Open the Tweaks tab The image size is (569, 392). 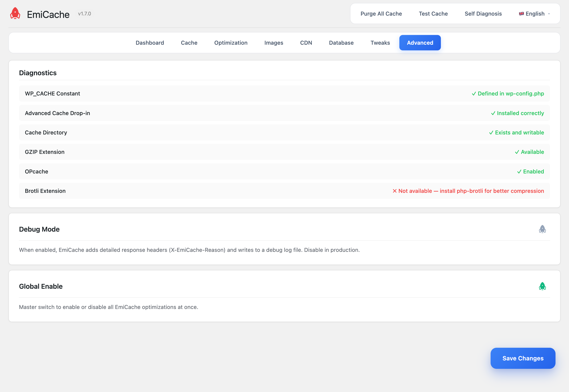(380, 43)
